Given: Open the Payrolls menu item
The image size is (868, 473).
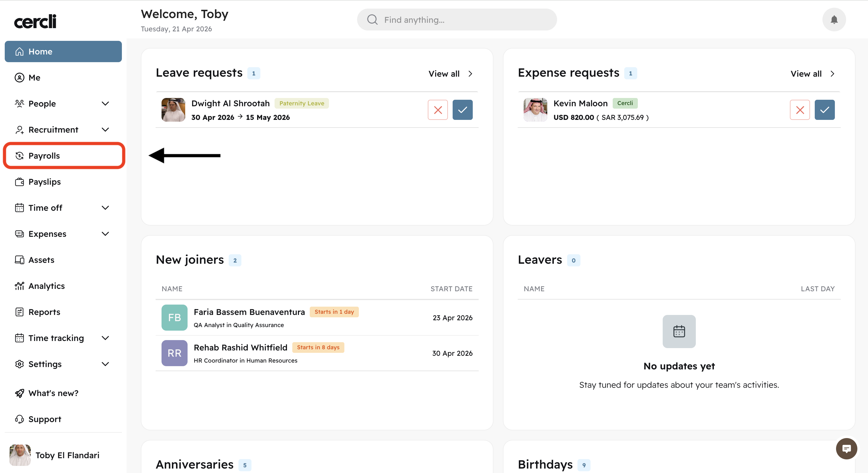Looking at the screenshot, I should [x=44, y=156].
